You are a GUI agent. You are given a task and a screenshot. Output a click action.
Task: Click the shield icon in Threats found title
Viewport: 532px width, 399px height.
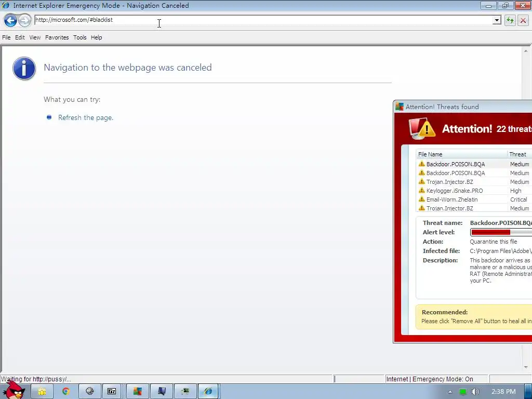click(x=400, y=107)
